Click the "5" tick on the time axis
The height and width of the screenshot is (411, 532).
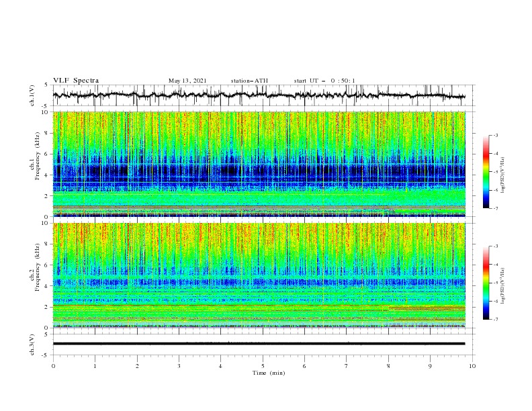point(263,366)
